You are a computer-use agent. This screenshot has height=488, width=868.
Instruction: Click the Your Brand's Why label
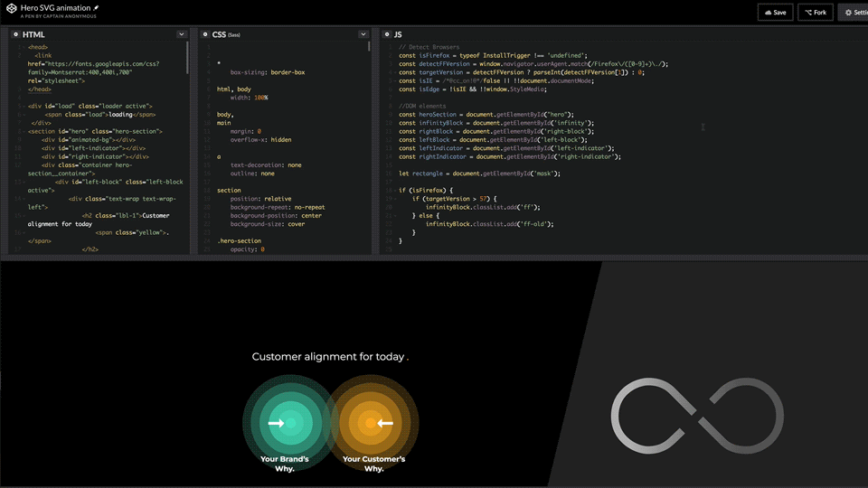(285, 464)
